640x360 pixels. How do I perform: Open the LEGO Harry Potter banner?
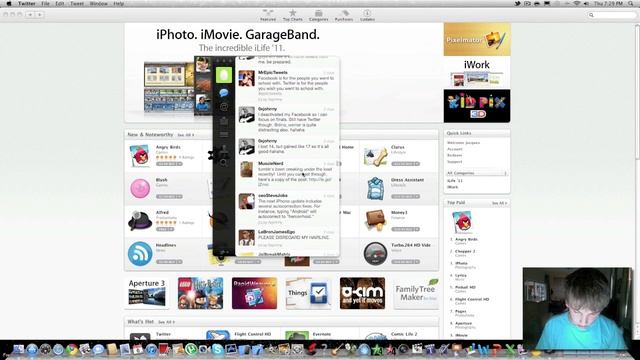point(200,293)
